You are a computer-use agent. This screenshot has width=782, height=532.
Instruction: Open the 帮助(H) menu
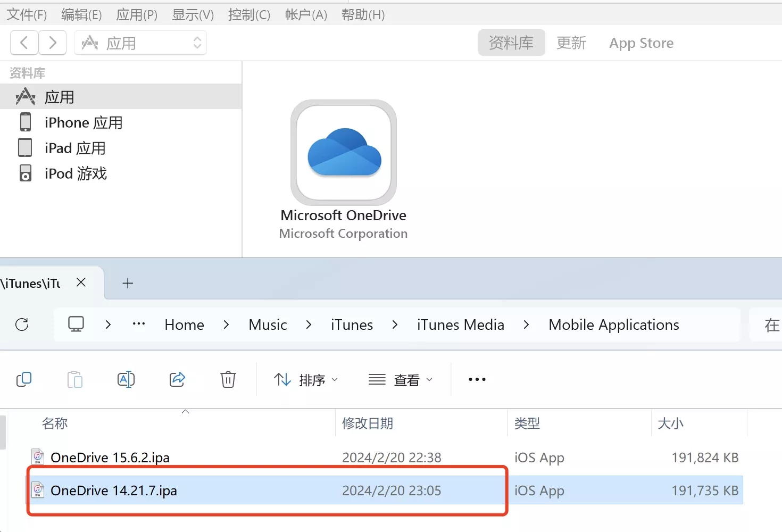pos(363,14)
